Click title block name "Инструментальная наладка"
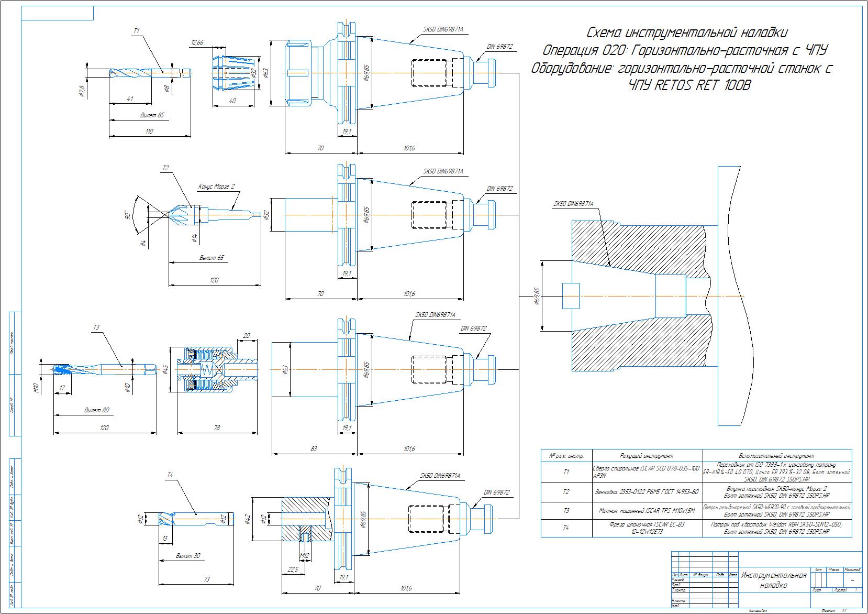 pos(773,579)
